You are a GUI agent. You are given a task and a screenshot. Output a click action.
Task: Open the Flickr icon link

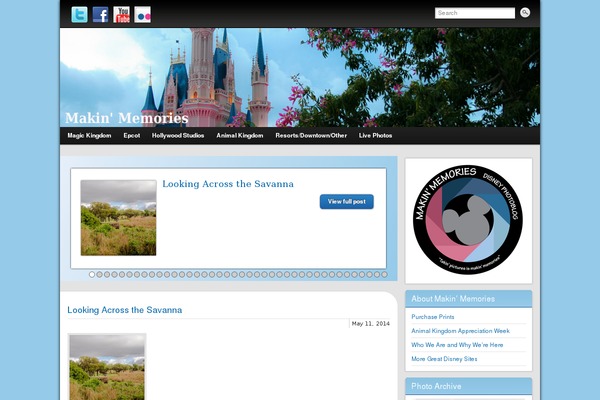click(x=143, y=15)
